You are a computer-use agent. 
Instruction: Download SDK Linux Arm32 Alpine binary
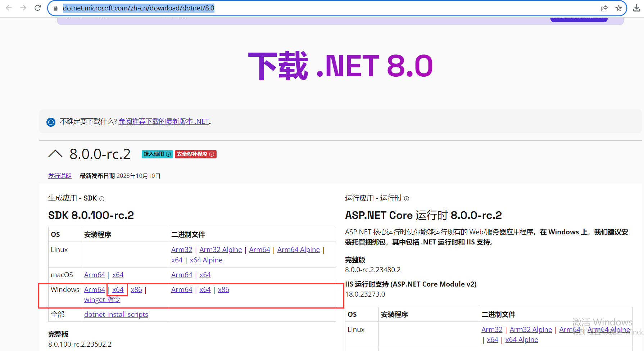click(221, 249)
